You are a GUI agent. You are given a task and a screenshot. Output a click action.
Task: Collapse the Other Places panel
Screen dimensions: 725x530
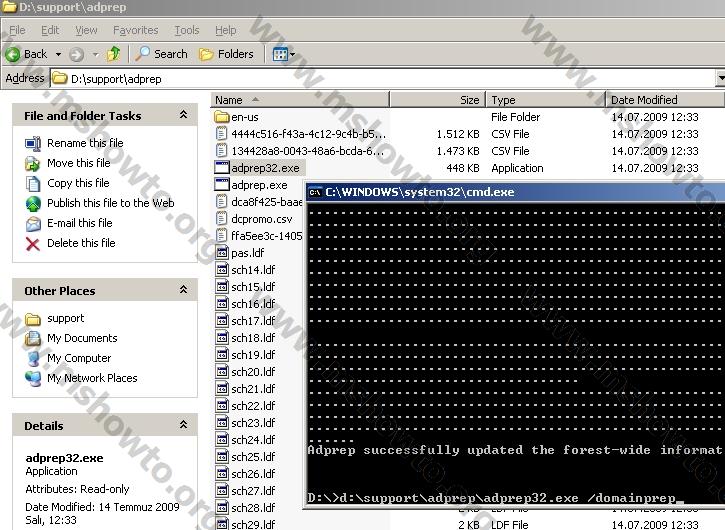[184, 290]
